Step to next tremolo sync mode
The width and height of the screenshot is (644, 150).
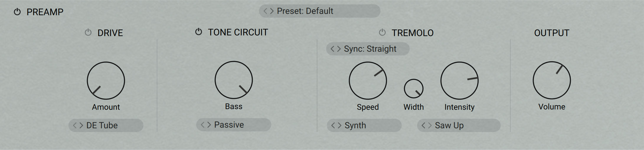coord(339,49)
